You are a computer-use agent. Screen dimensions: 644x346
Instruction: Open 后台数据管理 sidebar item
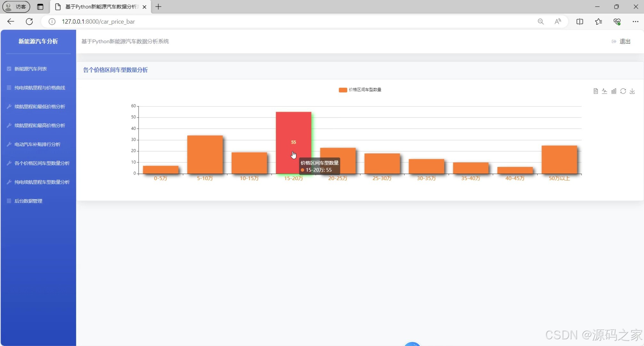[x=28, y=201]
